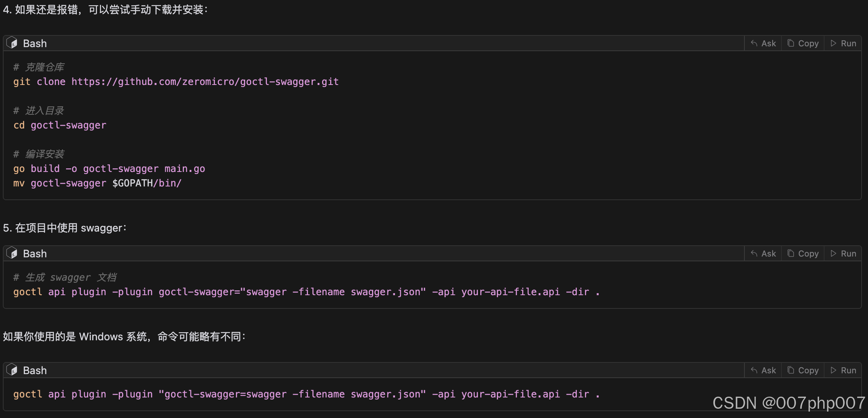Click the Bash icon on the Windows command block
868x418 pixels.
[12, 370]
